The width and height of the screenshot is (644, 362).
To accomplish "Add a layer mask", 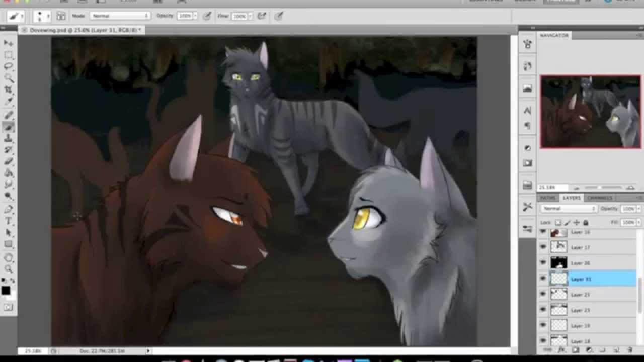I will [575, 349].
